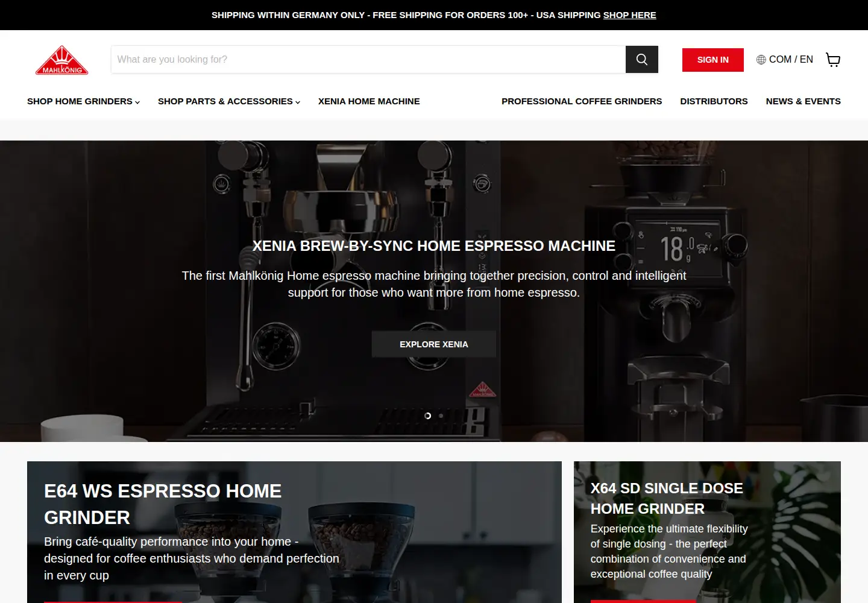Focus the product search field

[x=368, y=60]
